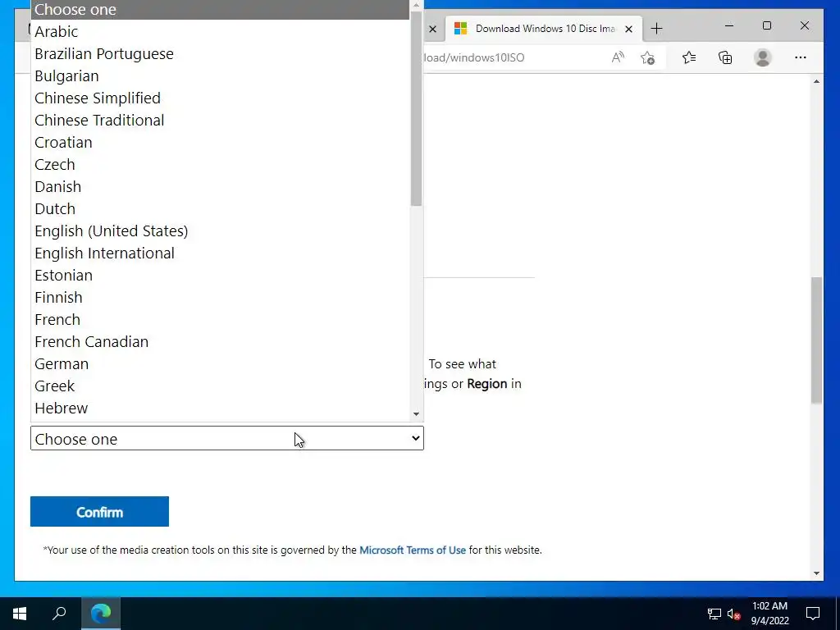Click page scrollbar down arrow
This screenshot has width=840, height=630.
pyautogui.click(x=816, y=573)
